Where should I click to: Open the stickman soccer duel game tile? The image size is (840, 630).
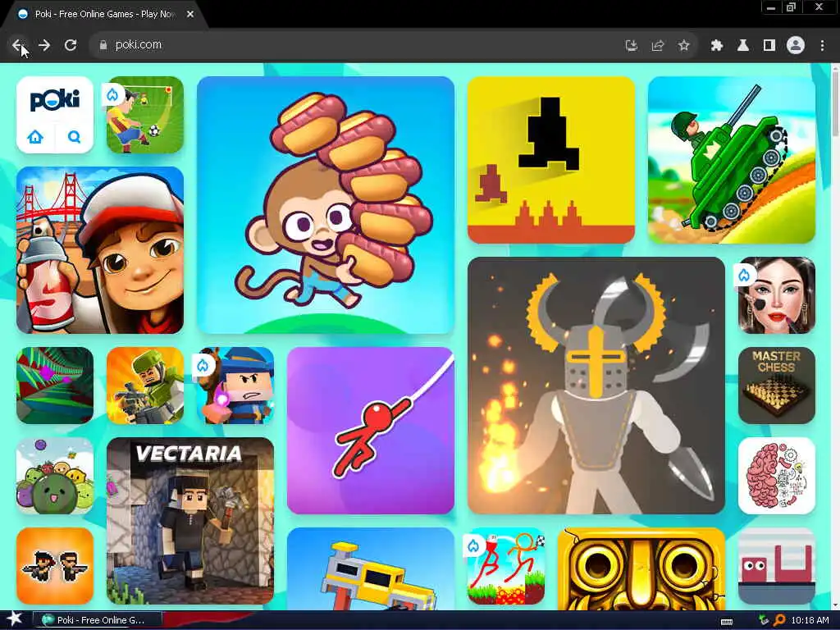click(506, 566)
